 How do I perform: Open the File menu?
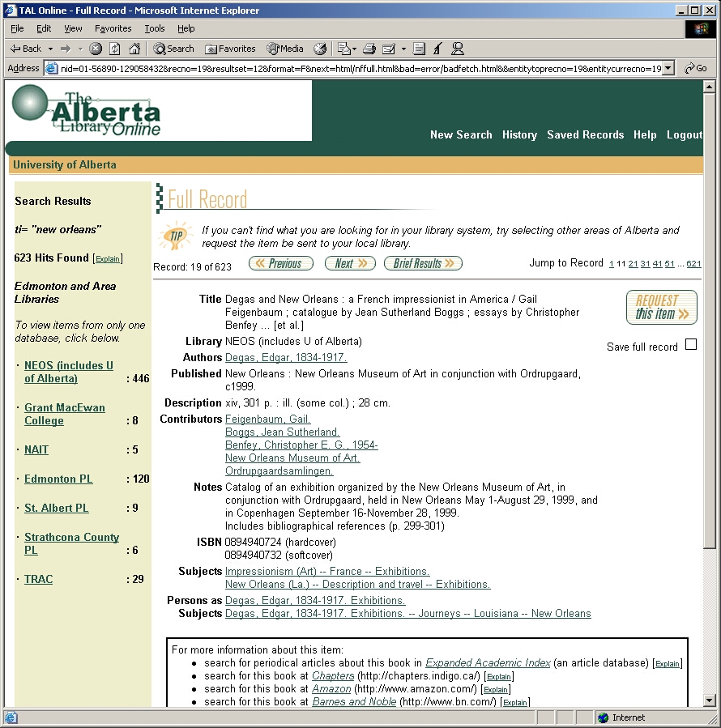pos(17,29)
